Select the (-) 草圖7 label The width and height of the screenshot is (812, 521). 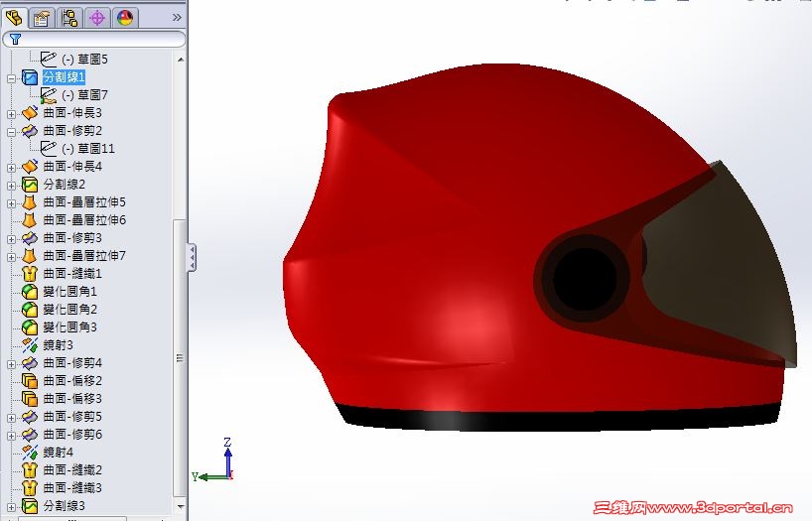(84, 95)
